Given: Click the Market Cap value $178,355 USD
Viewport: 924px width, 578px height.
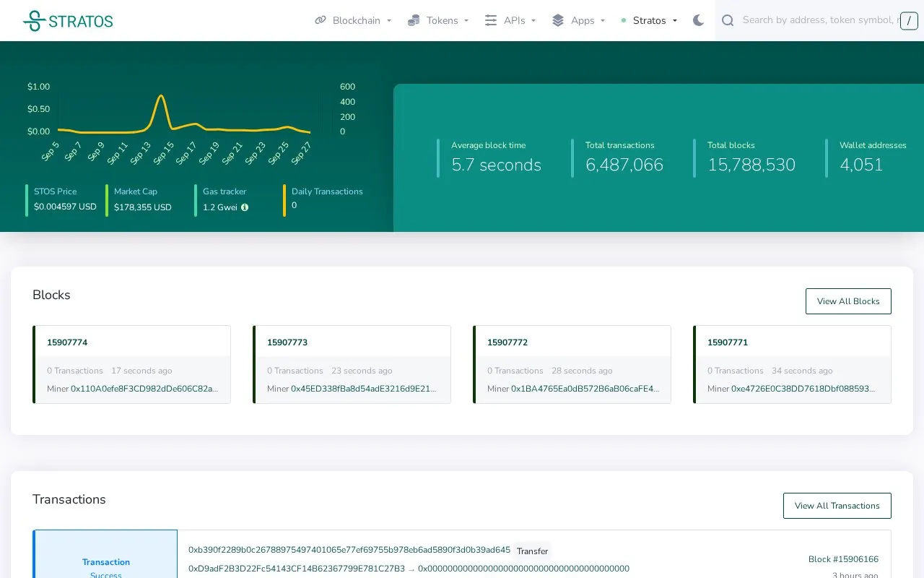Looking at the screenshot, I should [143, 207].
